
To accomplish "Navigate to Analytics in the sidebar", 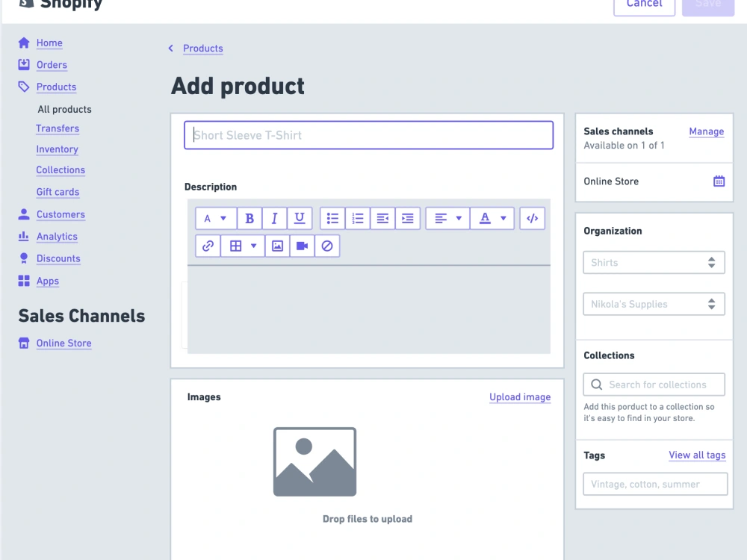I will 58,237.
